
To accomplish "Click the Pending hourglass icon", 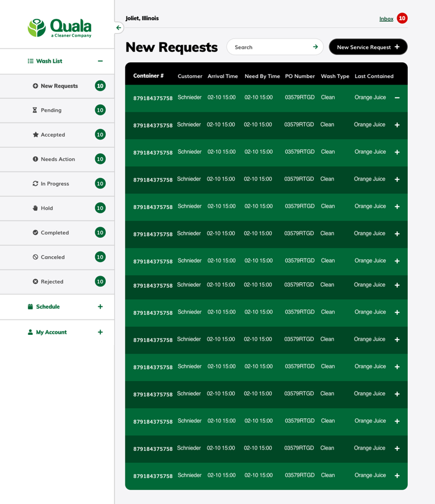I will click(35, 110).
